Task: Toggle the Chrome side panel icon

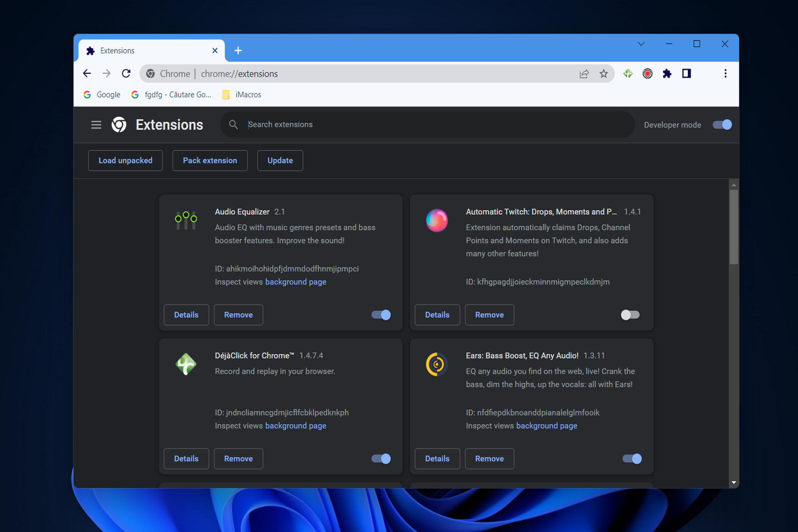Action: pyautogui.click(x=686, y=74)
